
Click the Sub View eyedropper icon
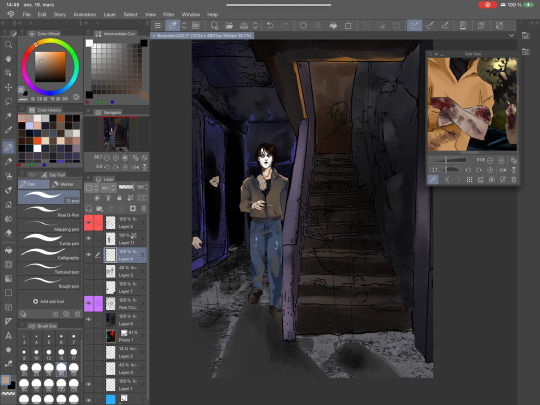[x=433, y=179]
